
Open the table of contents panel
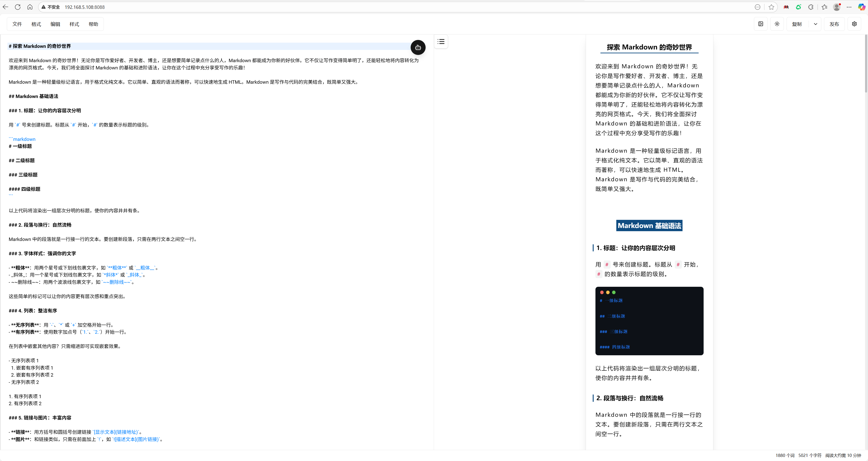(x=441, y=41)
